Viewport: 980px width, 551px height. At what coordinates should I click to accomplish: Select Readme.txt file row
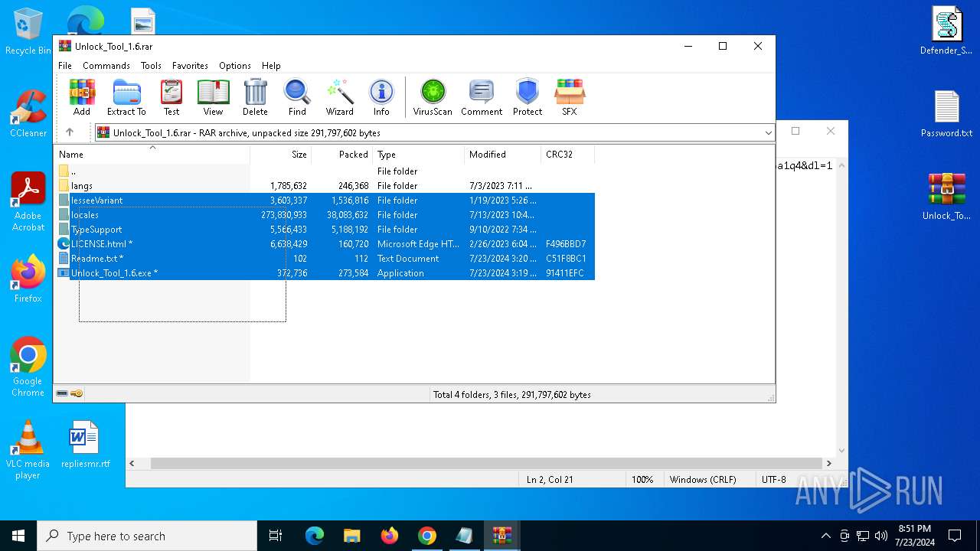325,258
